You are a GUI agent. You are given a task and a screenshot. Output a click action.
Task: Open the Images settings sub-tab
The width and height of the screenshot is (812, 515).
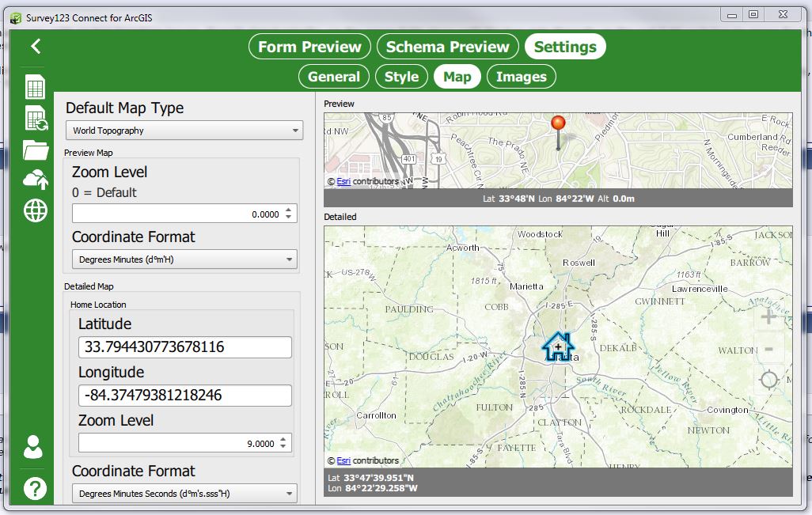coord(521,77)
